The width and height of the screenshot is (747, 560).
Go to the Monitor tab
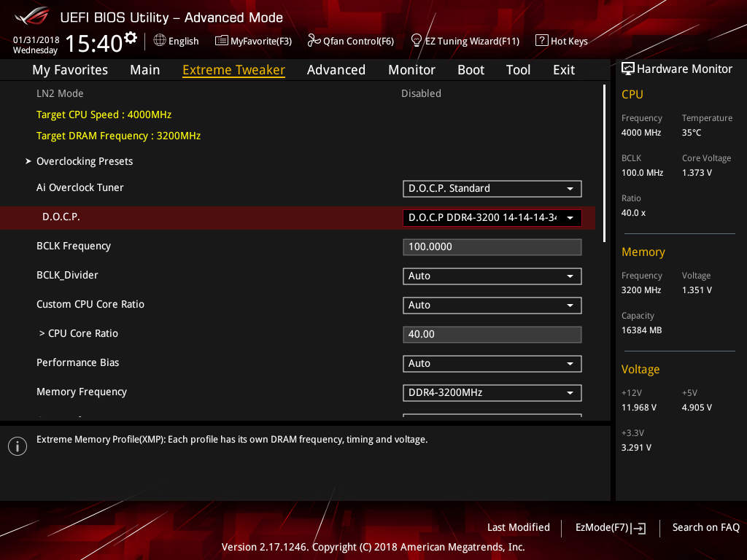tap(411, 70)
